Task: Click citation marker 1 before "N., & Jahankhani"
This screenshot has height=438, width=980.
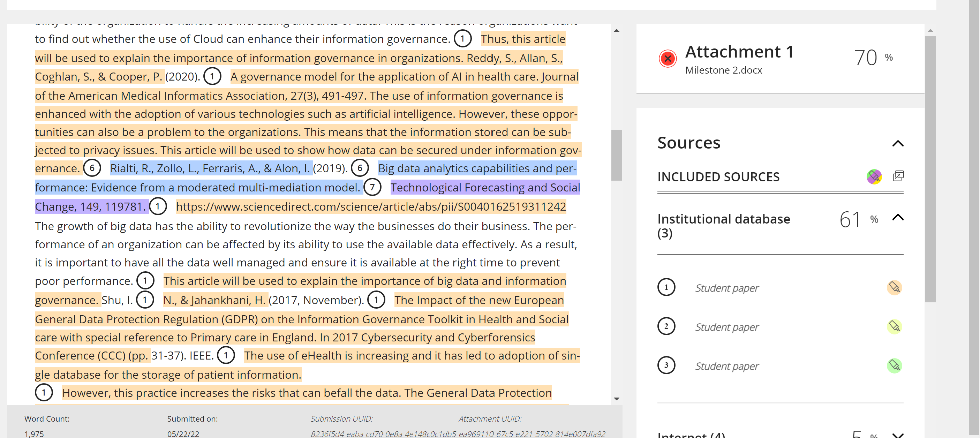Action: click(x=145, y=300)
